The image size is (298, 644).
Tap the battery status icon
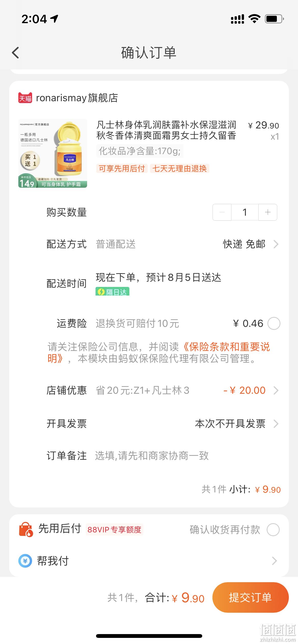coord(275,19)
